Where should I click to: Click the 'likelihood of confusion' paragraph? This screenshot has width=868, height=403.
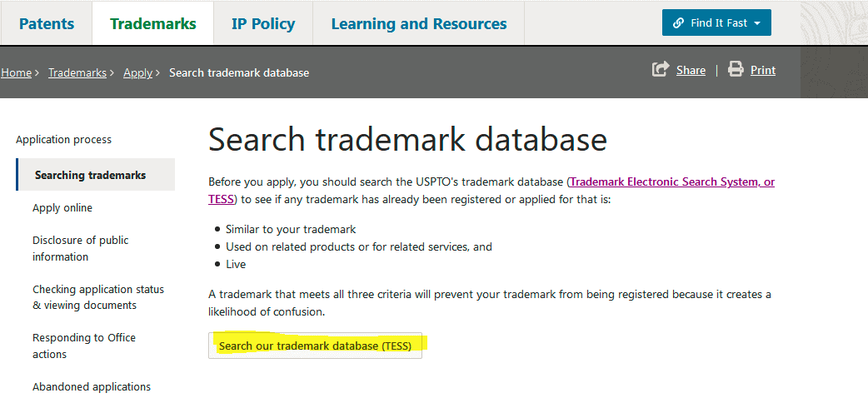click(x=490, y=303)
